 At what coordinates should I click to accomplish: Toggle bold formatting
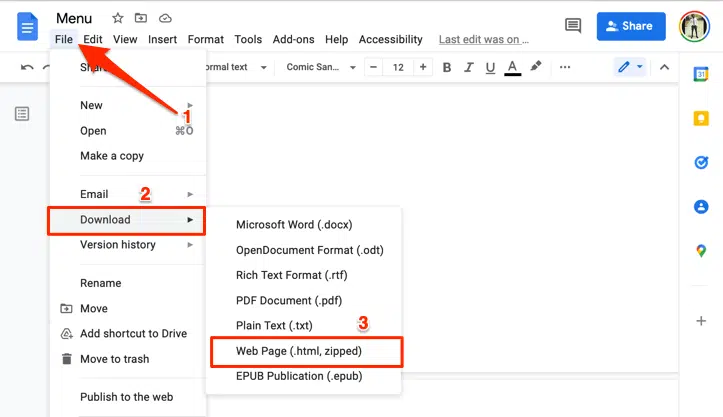pos(447,68)
